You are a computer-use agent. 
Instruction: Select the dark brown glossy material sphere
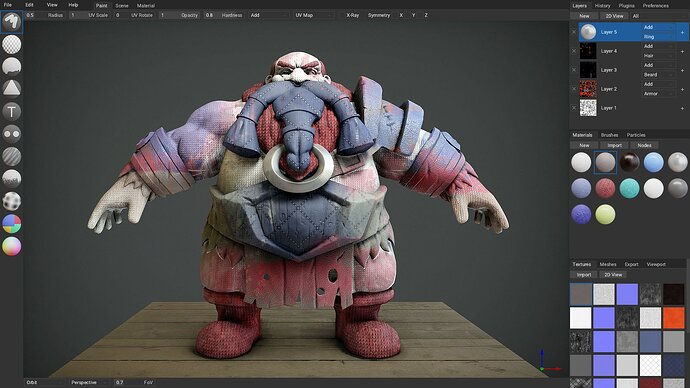(629, 162)
